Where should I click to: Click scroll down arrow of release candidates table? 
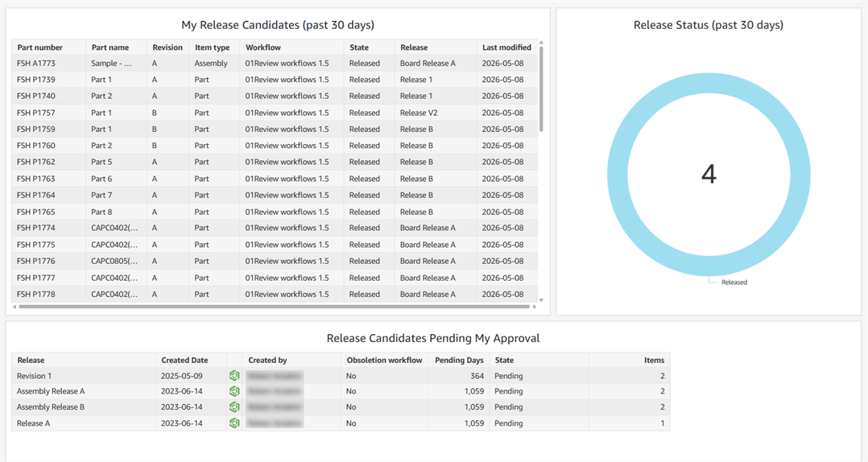[x=541, y=300]
